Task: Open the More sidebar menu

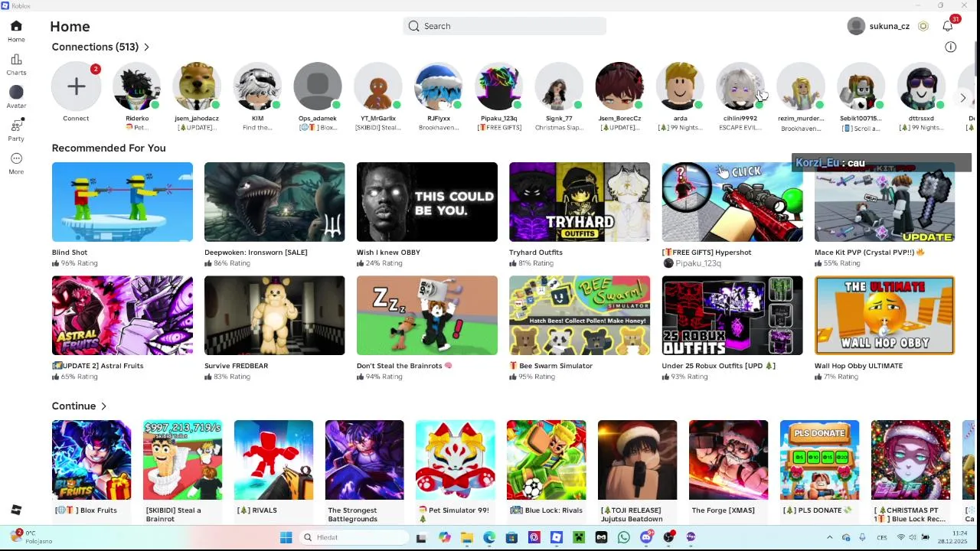Action: (x=16, y=158)
